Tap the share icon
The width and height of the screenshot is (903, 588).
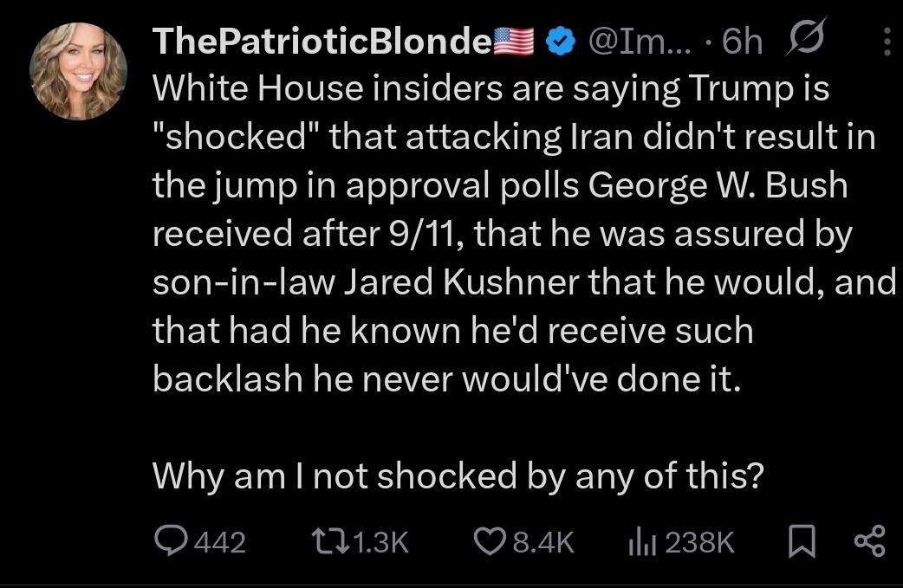[868, 542]
